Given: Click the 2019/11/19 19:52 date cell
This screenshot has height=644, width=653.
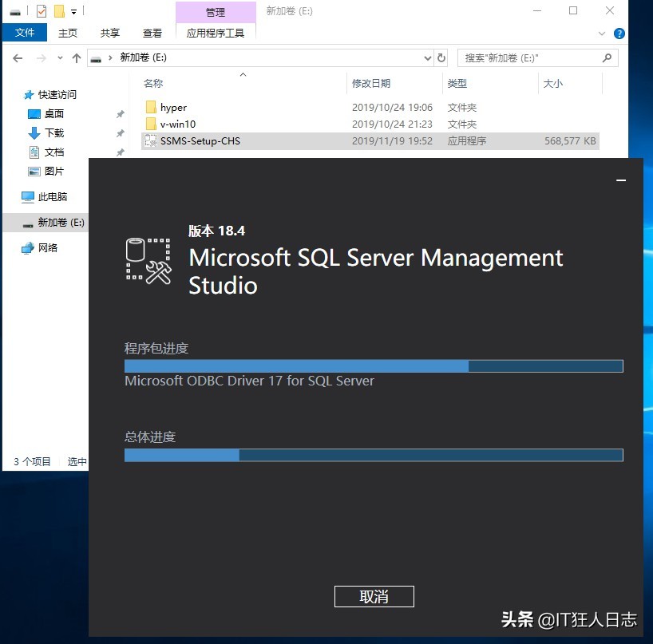Looking at the screenshot, I should [392, 140].
